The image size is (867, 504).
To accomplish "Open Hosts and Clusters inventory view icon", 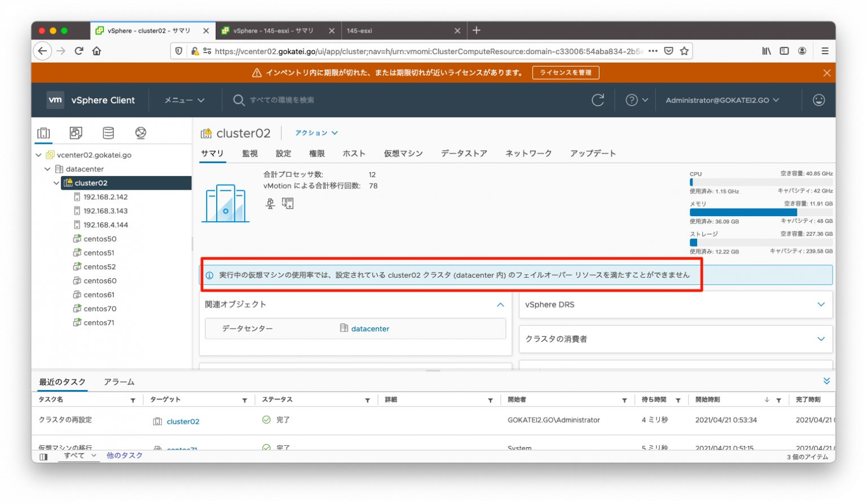I will (43, 133).
